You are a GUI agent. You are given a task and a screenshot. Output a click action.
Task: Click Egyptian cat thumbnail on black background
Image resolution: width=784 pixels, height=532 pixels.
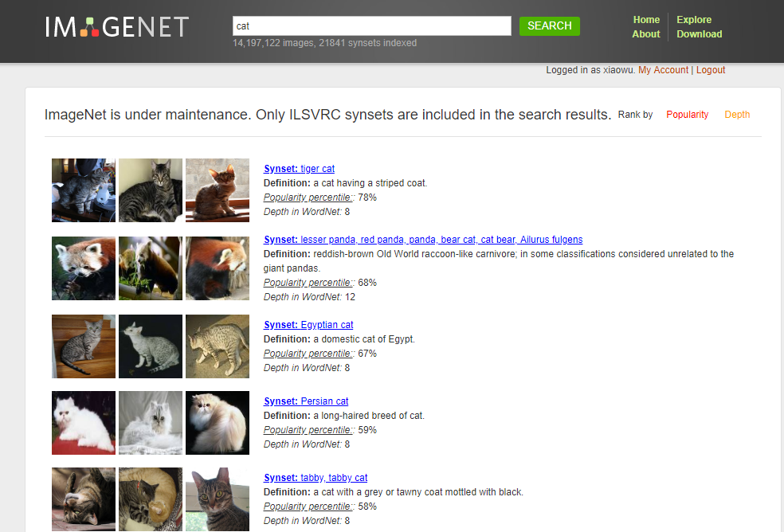(151, 346)
